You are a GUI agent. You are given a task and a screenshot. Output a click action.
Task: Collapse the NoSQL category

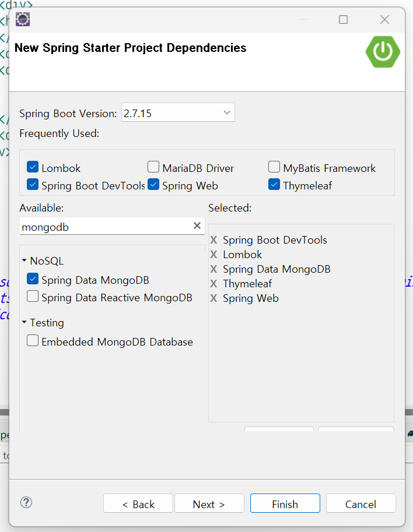click(x=24, y=260)
